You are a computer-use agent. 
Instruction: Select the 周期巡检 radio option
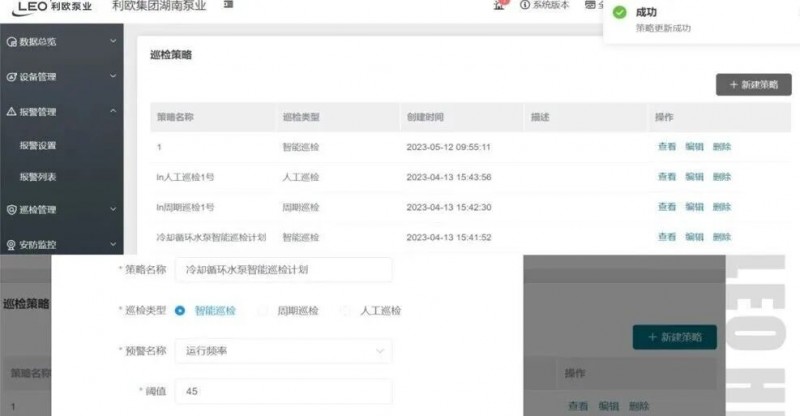click(263, 311)
